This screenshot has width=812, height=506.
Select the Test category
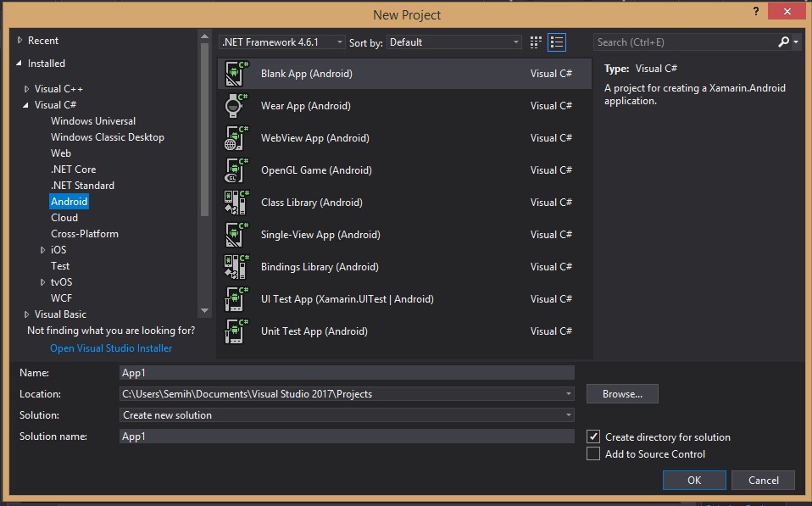click(x=60, y=265)
